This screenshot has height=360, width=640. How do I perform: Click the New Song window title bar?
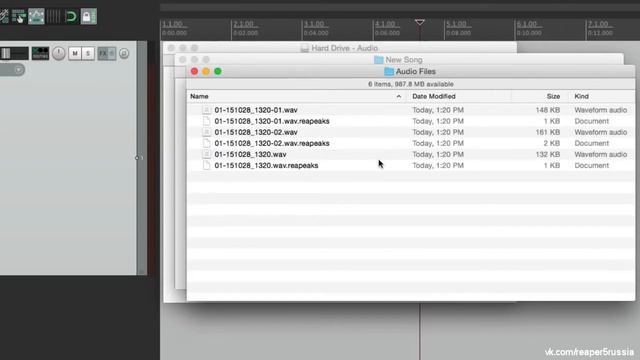point(399,60)
